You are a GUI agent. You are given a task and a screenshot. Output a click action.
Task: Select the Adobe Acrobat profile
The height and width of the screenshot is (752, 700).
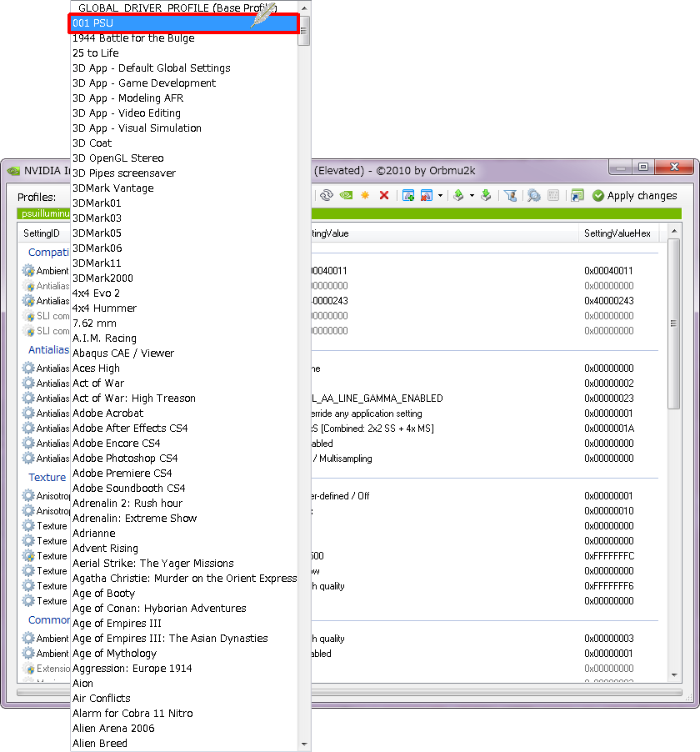(184, 413)
